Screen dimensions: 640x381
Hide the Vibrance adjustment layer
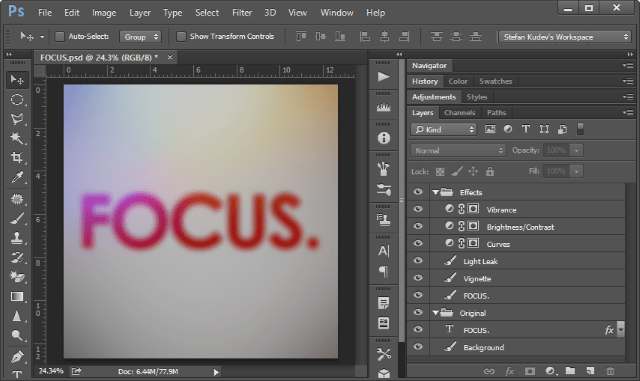tap(418, 209)
